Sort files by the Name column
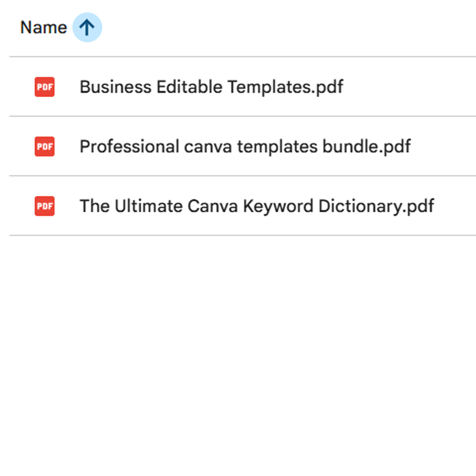This screenshot has width=476, height=476. (x=43, y=28)
